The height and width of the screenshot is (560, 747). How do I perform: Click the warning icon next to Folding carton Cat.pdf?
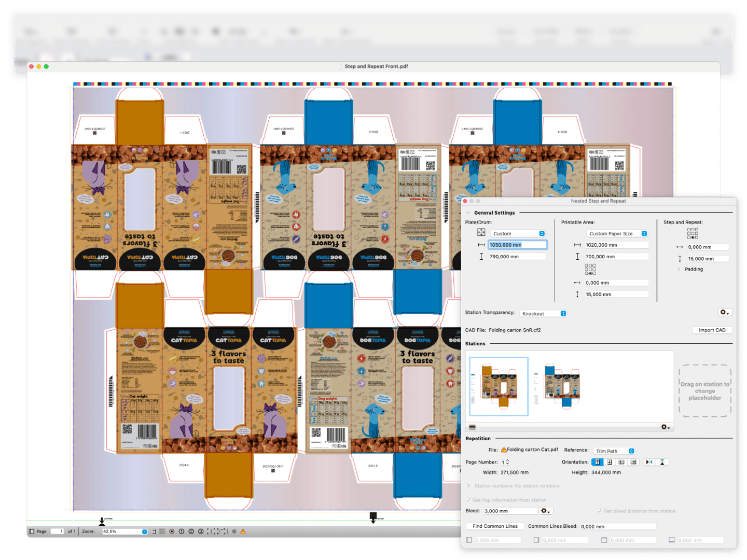[x=503, y=450]
